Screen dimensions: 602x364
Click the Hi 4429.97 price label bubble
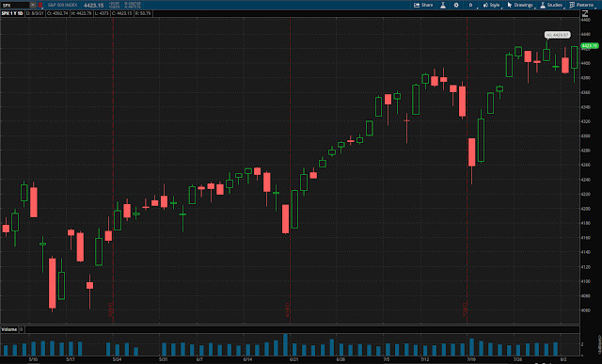point(558,35)
